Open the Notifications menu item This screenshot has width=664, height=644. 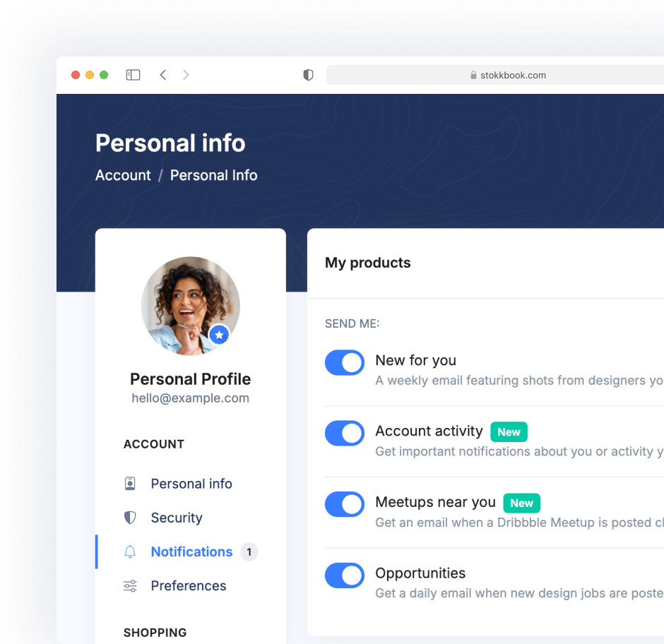[x=192, y=551]
